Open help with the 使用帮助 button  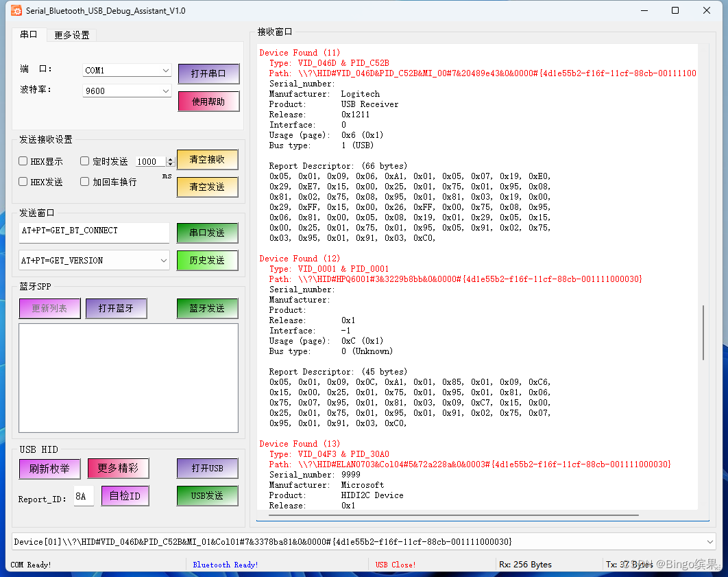[x=208, y=102]
